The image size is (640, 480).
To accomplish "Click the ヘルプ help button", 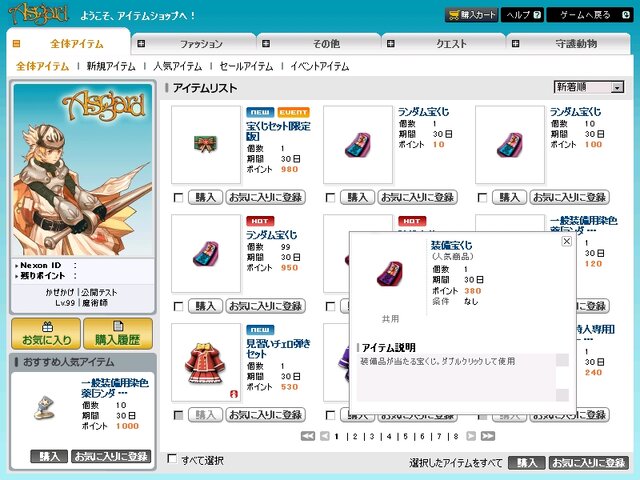I will pyautogui.click(x=523, y=15).
